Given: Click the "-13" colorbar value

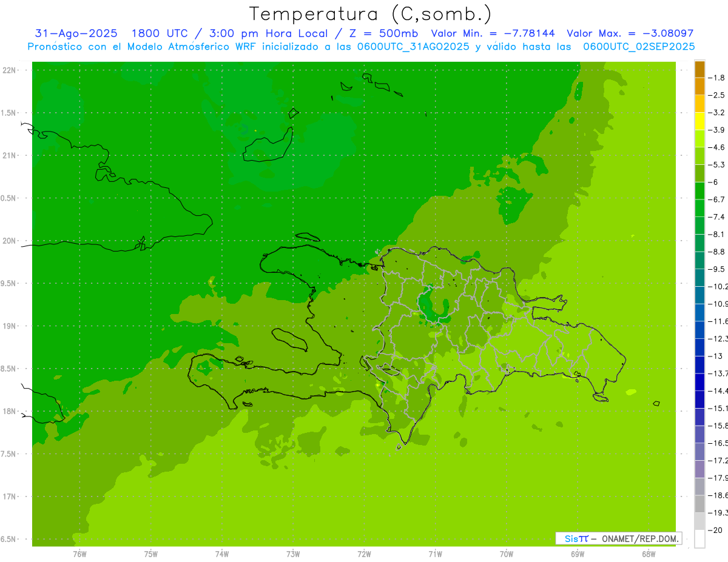Looking at the screenshot, I should click(715, 356).
